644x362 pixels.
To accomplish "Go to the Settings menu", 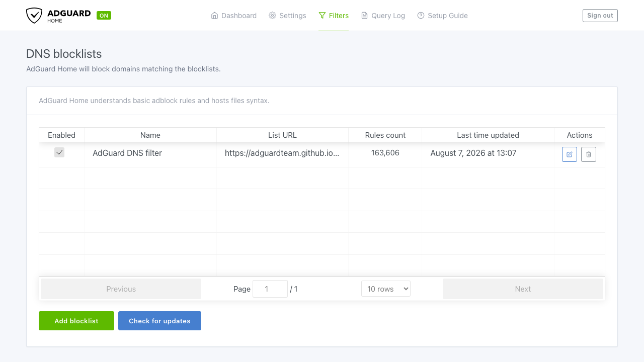I will tap(287, 16).
